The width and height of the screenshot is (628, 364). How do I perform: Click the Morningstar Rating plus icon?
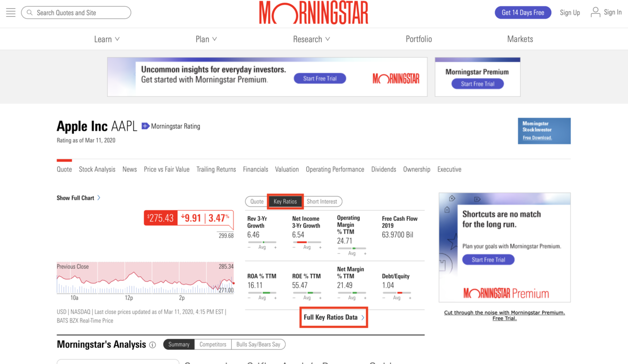pyautogui.click(x=145, y=126)
